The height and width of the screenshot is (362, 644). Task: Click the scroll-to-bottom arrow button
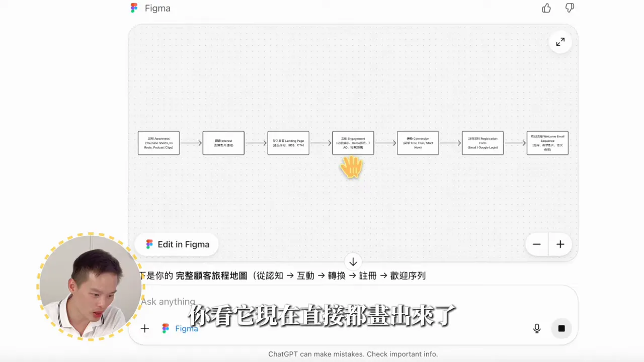(x=353, y=262)
